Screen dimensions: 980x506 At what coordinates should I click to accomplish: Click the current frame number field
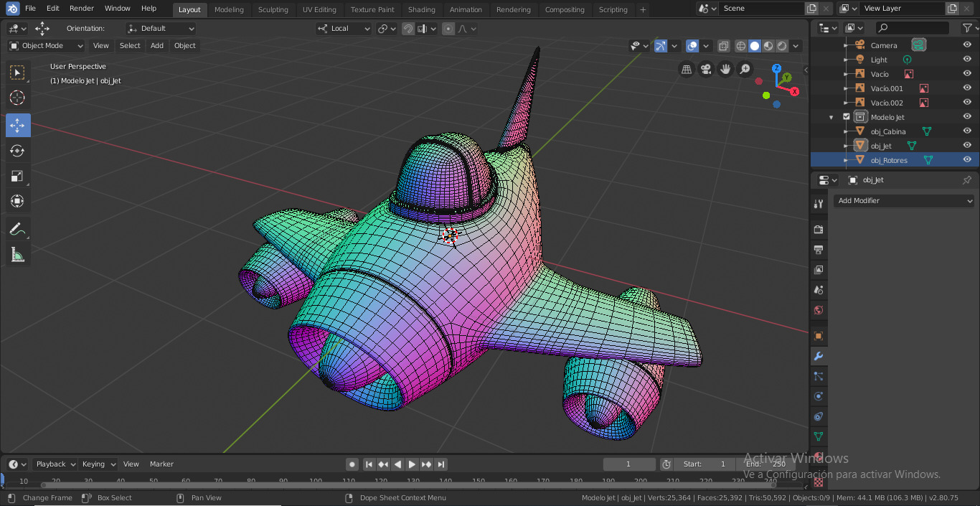coord(628,464)
